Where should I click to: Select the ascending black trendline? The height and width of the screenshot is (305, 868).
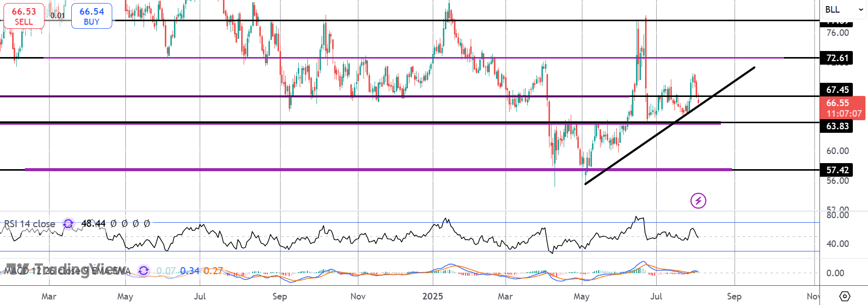(x=669, y=126)
